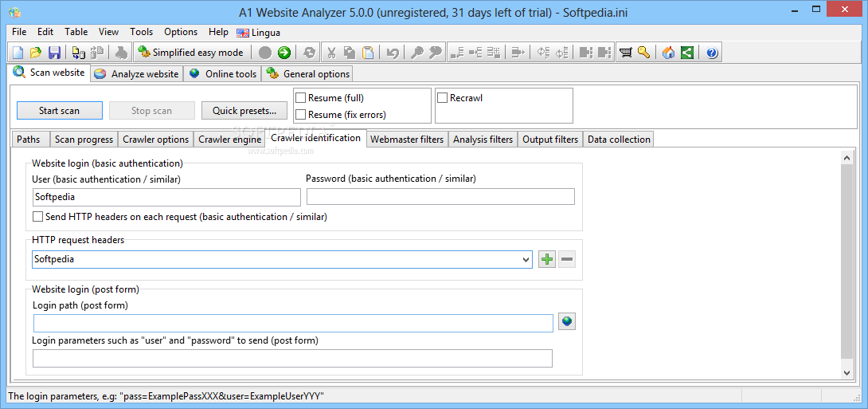Viewport: 868px width, 409px height.
Task: Open the Output filters sub-tab
Action: tap(551, 140)
